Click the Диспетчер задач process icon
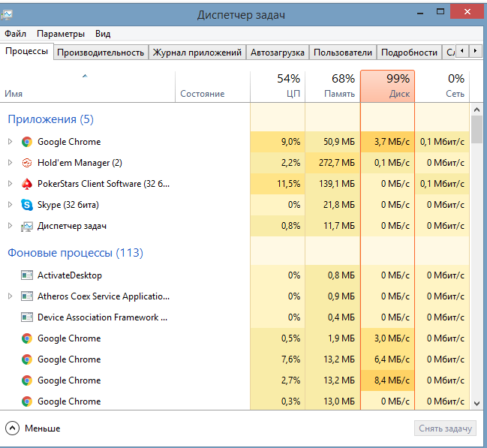This screenshot has width=487, height=448. pos(27,226)
